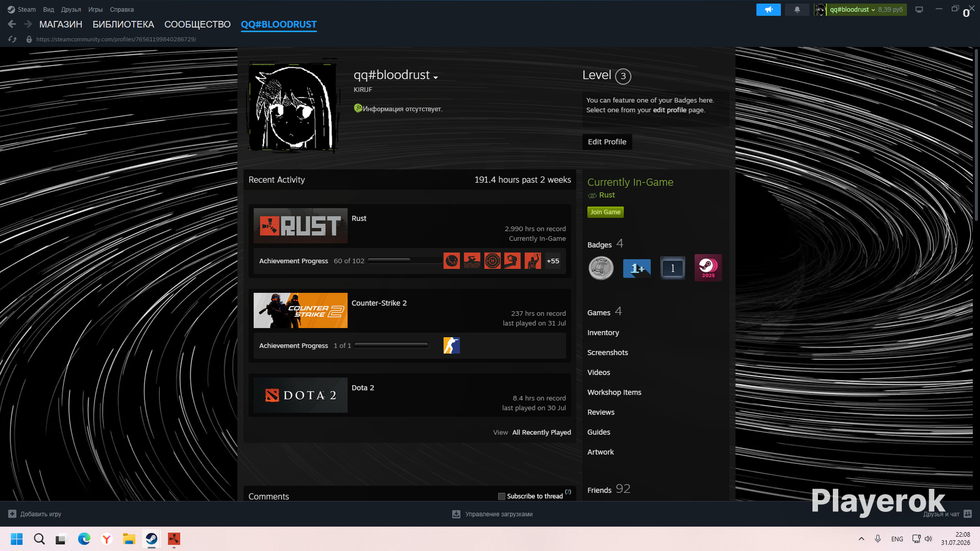Click the Rust achievement progress bar

pos(404,260)
